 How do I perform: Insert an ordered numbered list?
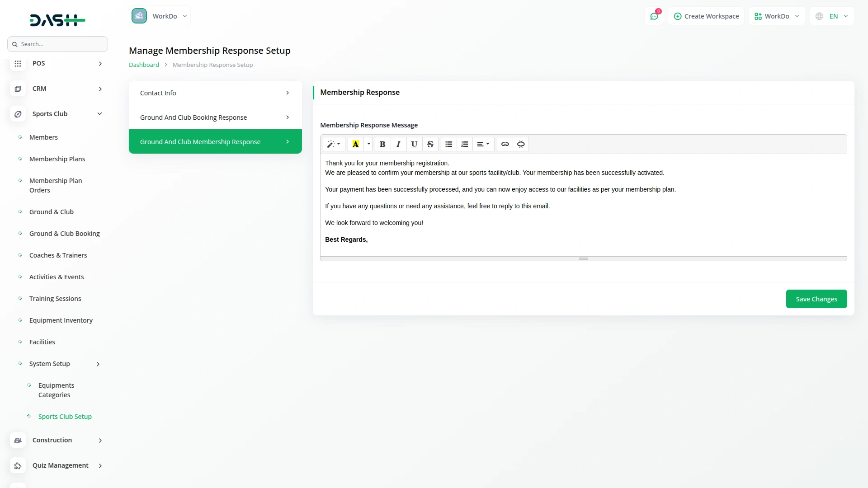[x=464, y=144]
